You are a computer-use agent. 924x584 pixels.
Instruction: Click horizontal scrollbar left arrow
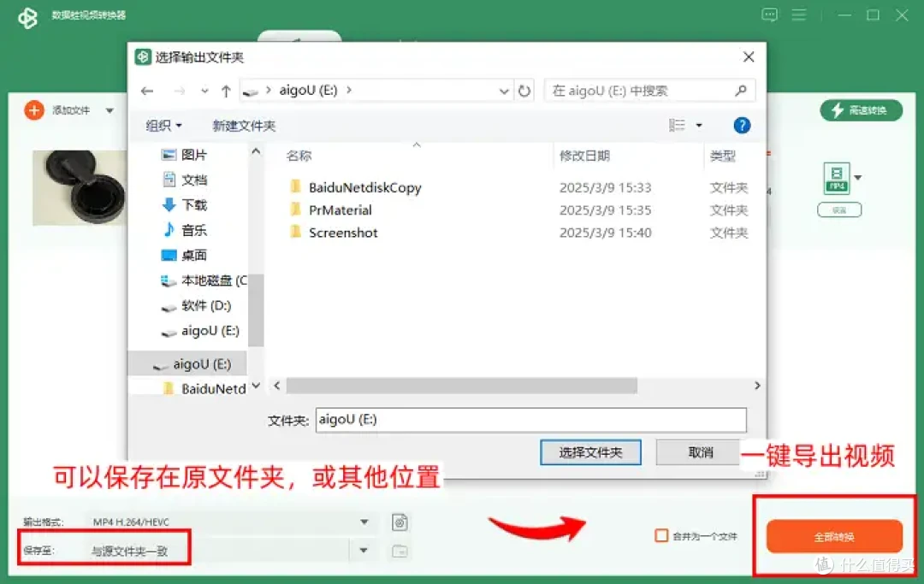coord(277,386)
